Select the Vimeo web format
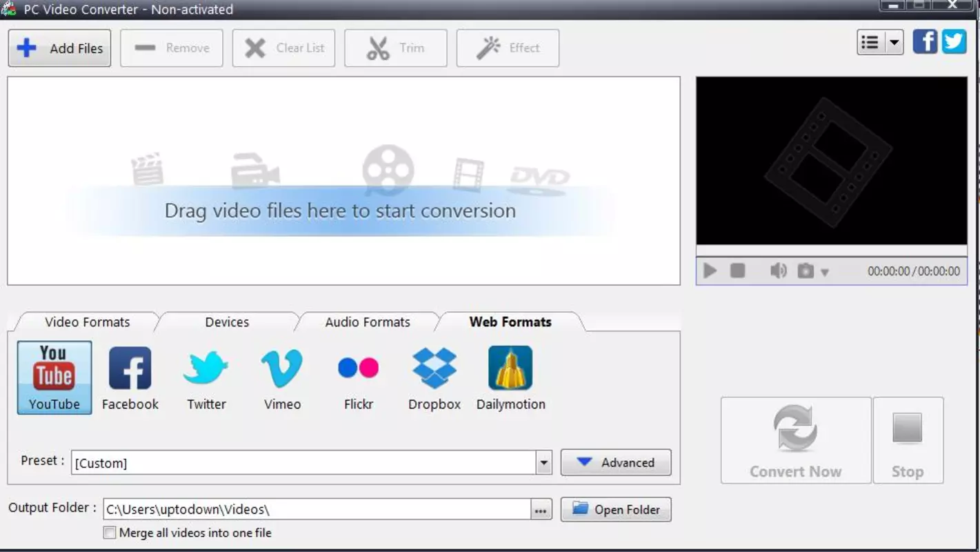The width and height of the screenshot is (980, 552). tap(282, 379)
